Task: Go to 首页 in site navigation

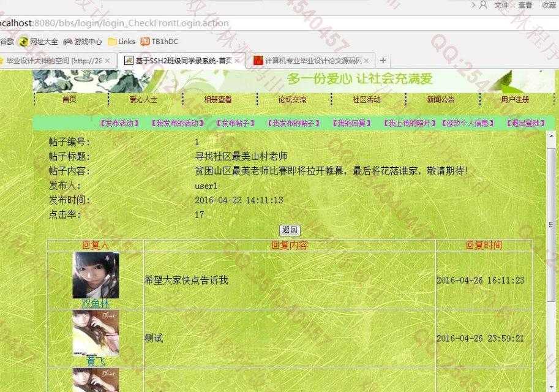Action: [69, 99]
